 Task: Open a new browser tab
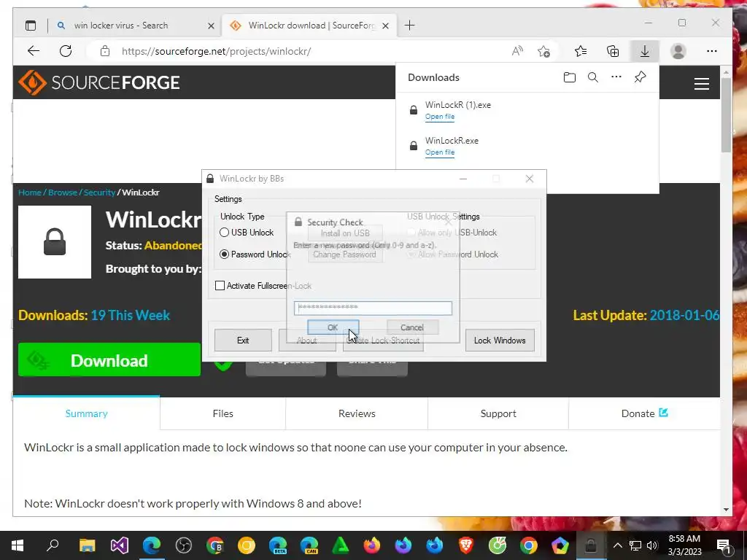(x=409, y=26)
